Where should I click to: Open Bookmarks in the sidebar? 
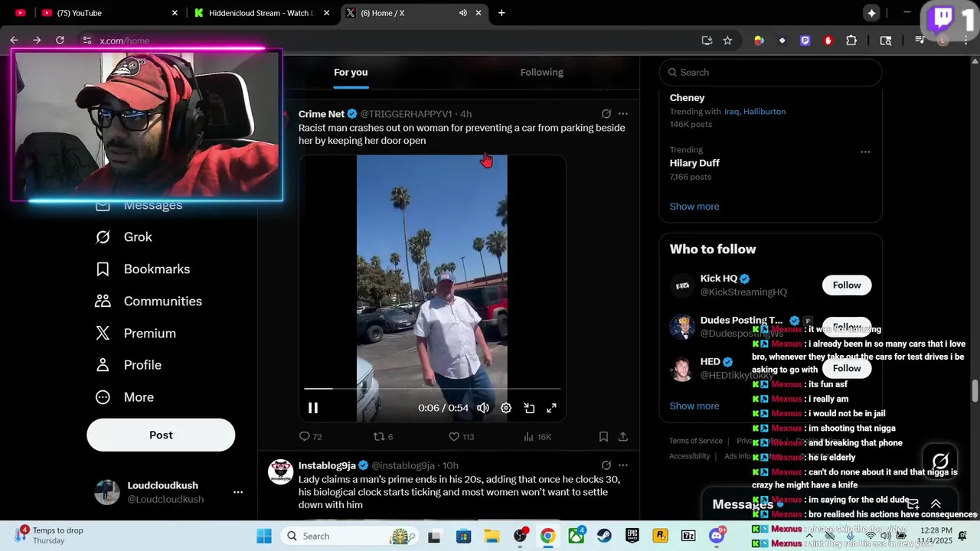(x=142, y=269)
